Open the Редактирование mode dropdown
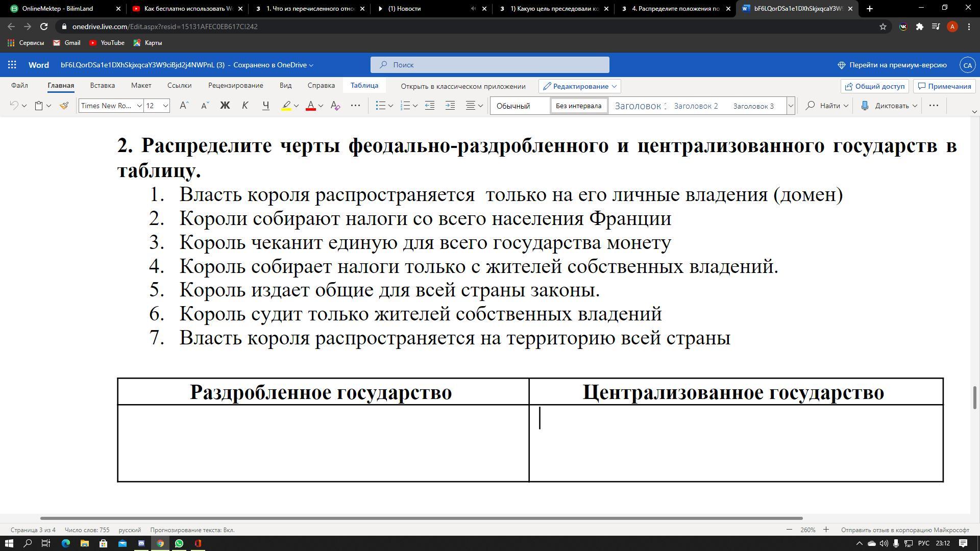 pyautogui.click(x=580, y=86)
